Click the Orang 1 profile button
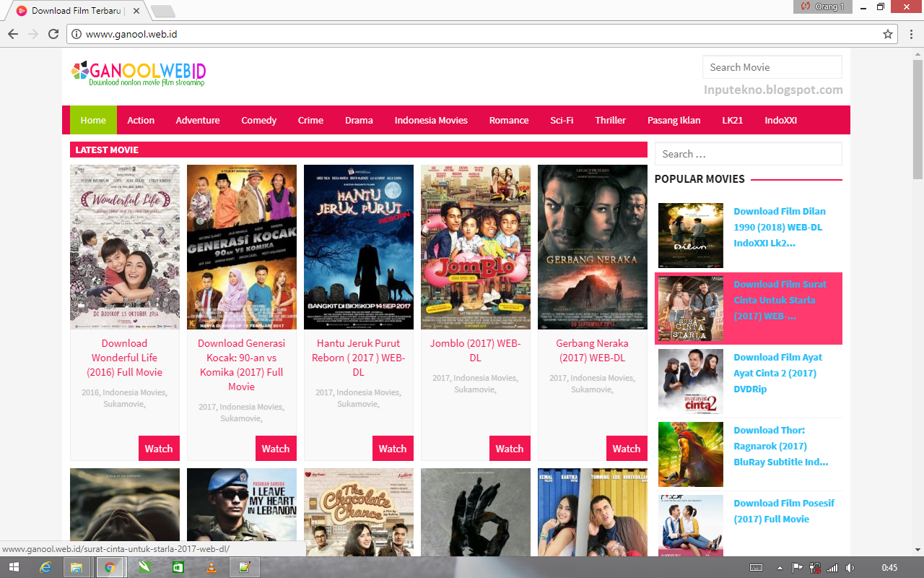 click(x=822, y=7)
